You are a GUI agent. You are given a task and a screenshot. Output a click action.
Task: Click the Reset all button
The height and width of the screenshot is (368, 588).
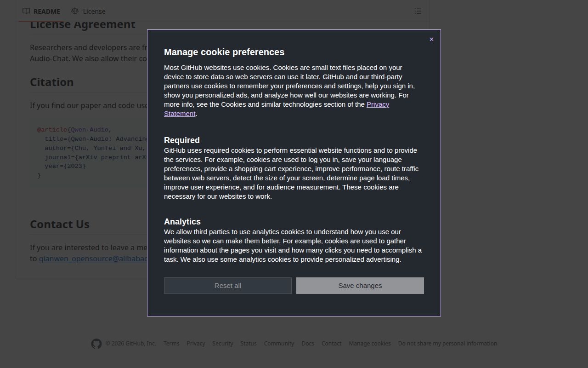point(228,286)
